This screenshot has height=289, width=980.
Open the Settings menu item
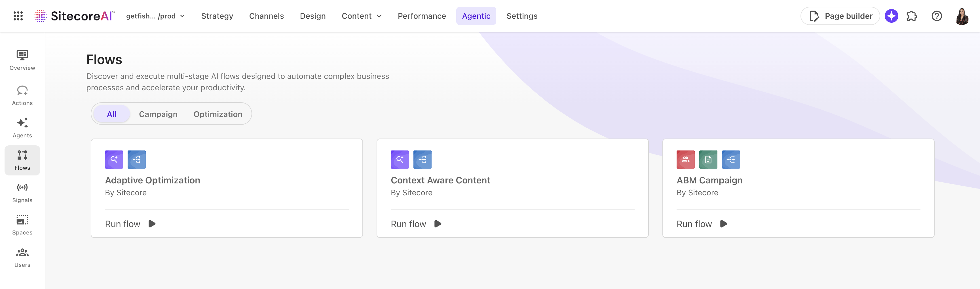pos(521,16)
